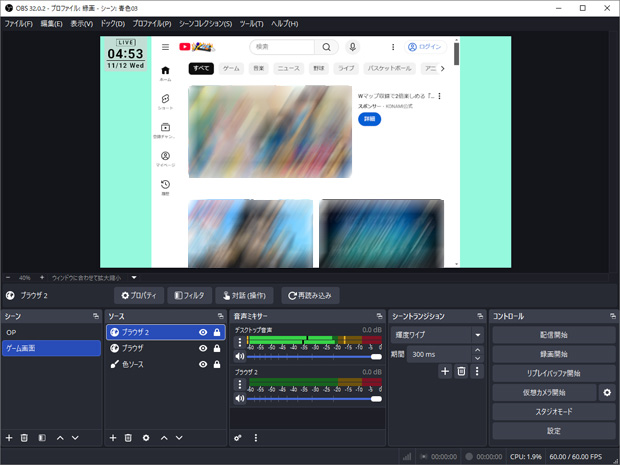Screen dimensions: 620x465
Task: Open 設定 button in controls
Action: pyautogui.click(x=554, y=431)
